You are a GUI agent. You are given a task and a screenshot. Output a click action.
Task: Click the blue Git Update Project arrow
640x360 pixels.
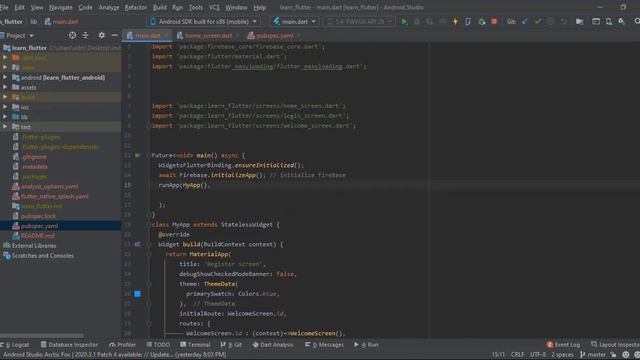click(x=525, y=22)
